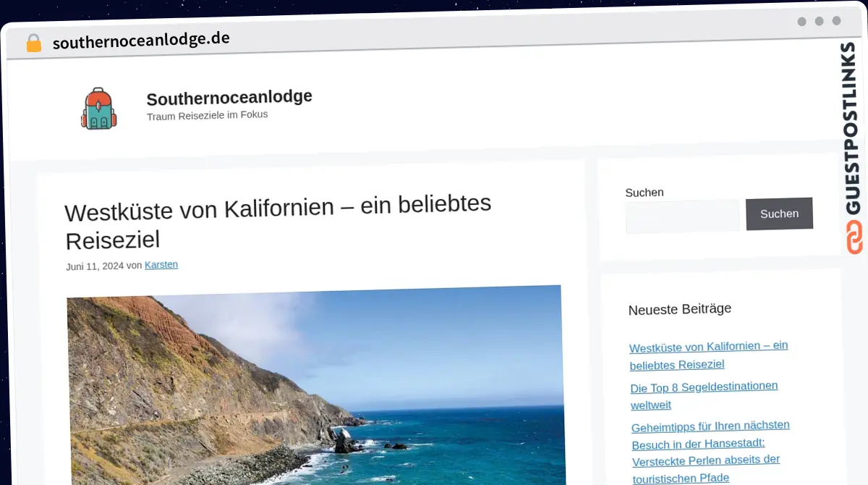Open the 'Westküste von Kalifornien' article headline

pyautogui.click(x=278, y=221)
